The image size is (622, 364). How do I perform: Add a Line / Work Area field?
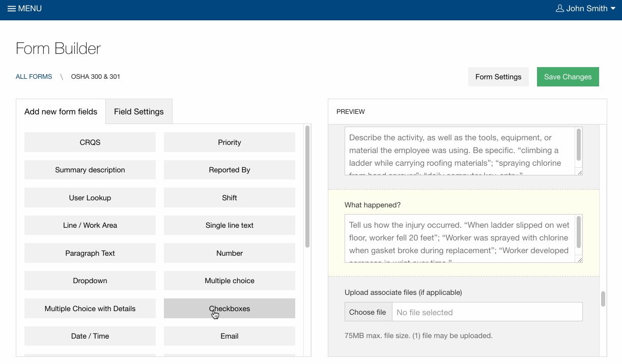[90, 225]
